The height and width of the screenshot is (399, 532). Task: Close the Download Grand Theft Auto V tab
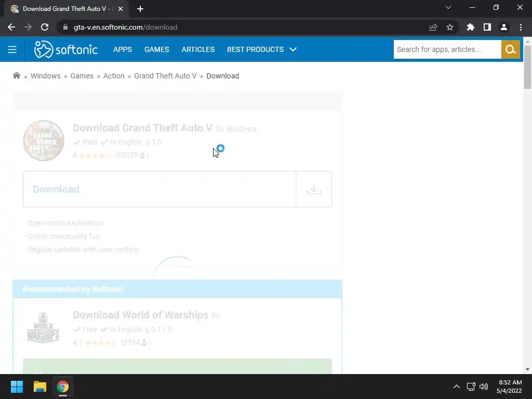click(121, 9)
